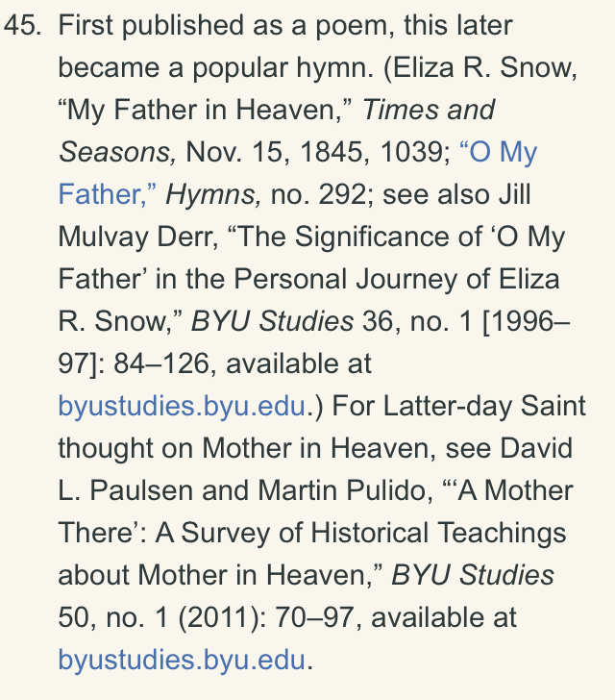This screenshot has height=700, width=615.
Task: Click the "Jill" author first name
Action: [514, 194]
